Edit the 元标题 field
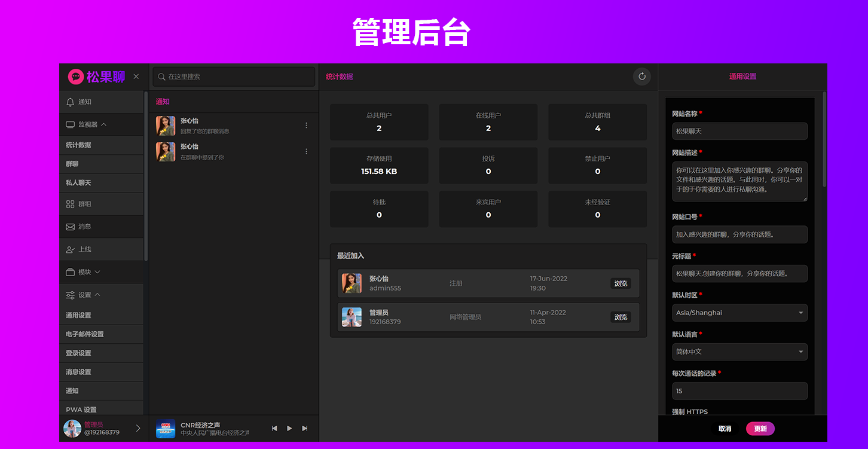The width and height of the screenshot is (868, 449). coord(739,274)
